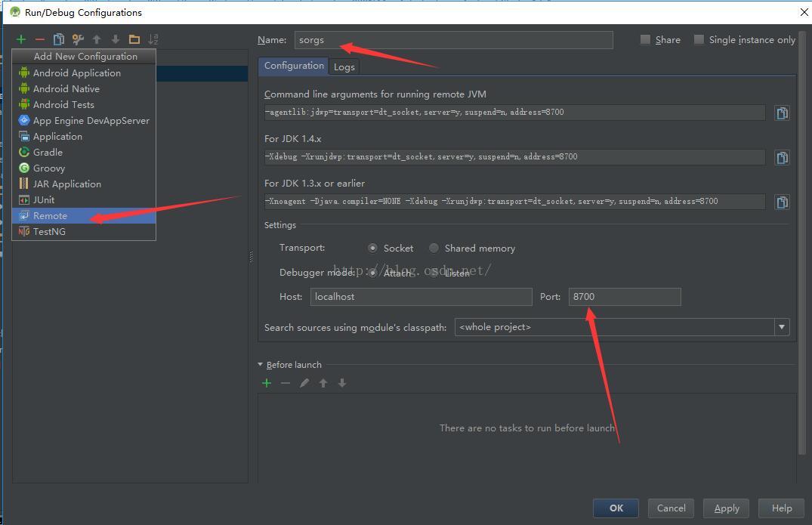Copy the remote JVM command line arguments
812x525 pixels.
point(782,113)
